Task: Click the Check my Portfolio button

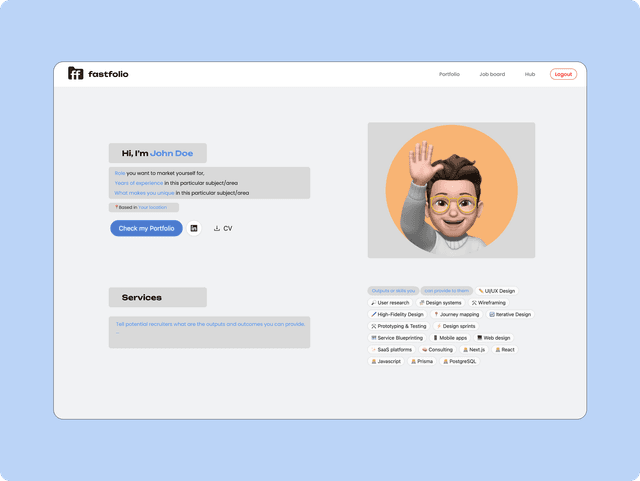Action: pyautogui.click(x=146, y=228)
